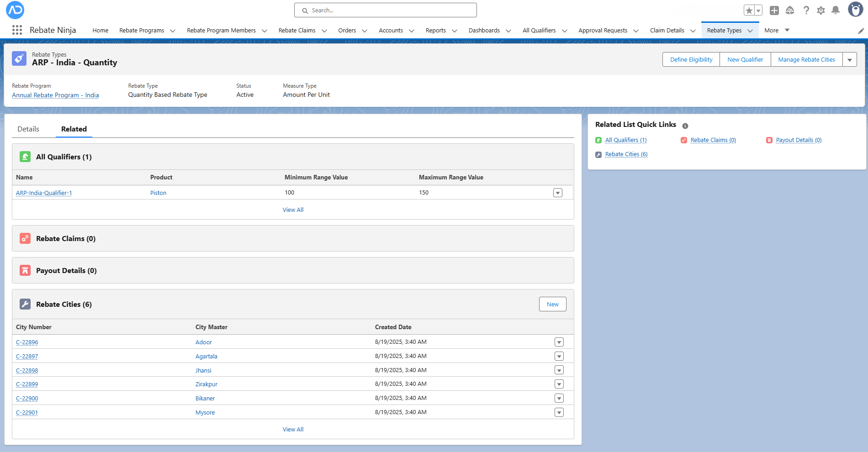The height and width of the screenshot is (452, 868).
Task: Click the edit navigation pencil icon
Action: pos(861,31)
